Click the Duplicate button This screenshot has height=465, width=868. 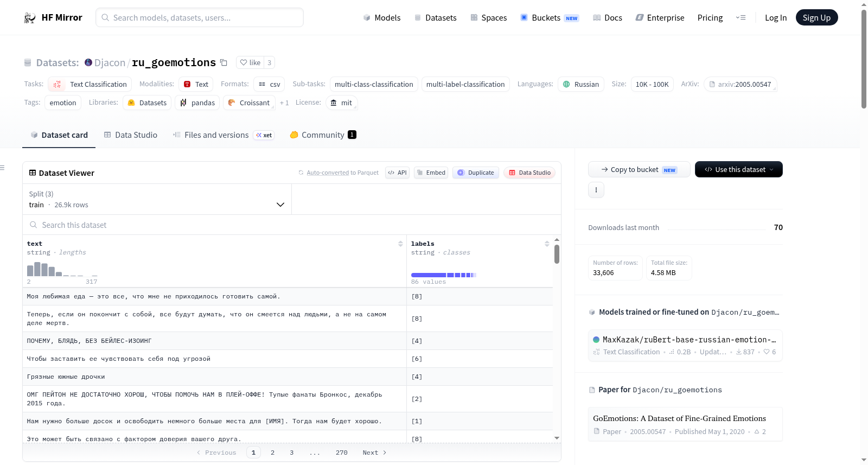click(476, 173)
